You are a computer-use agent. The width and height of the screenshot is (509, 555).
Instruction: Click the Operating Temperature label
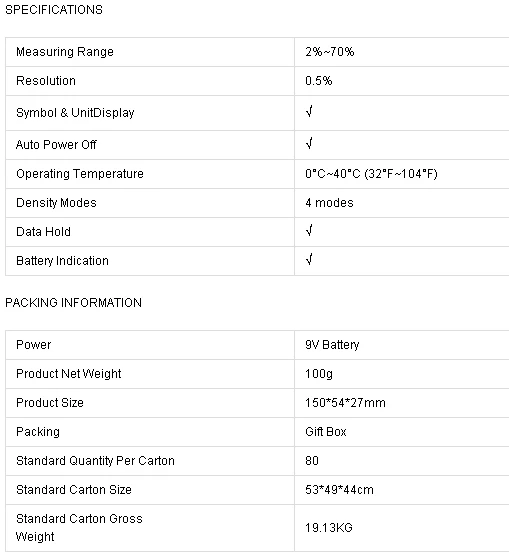pos(80,174)
